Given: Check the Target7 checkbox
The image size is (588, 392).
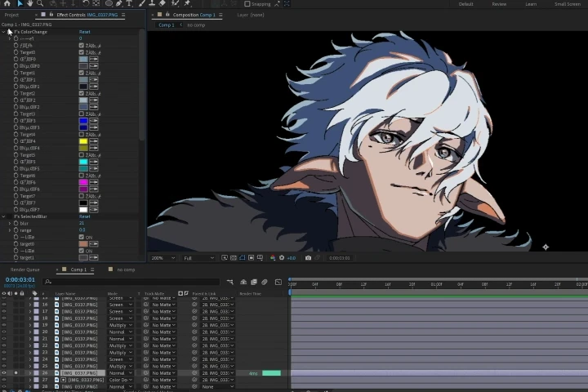Looking at the screenshot, I should click(82, 196).
